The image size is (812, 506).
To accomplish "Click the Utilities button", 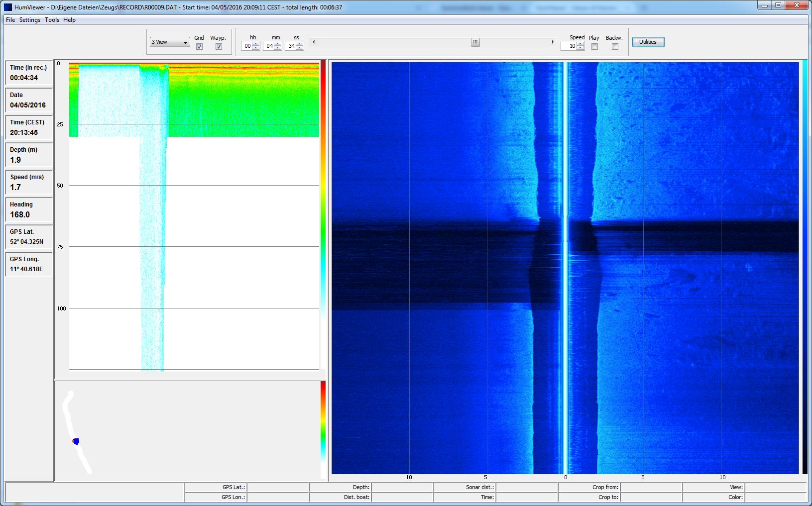I will point(648,42).
